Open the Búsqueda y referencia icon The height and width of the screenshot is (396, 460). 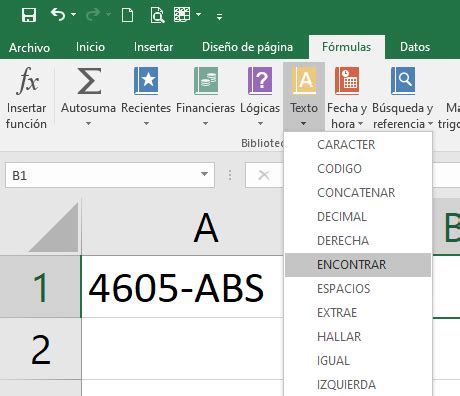pos(403,81)
